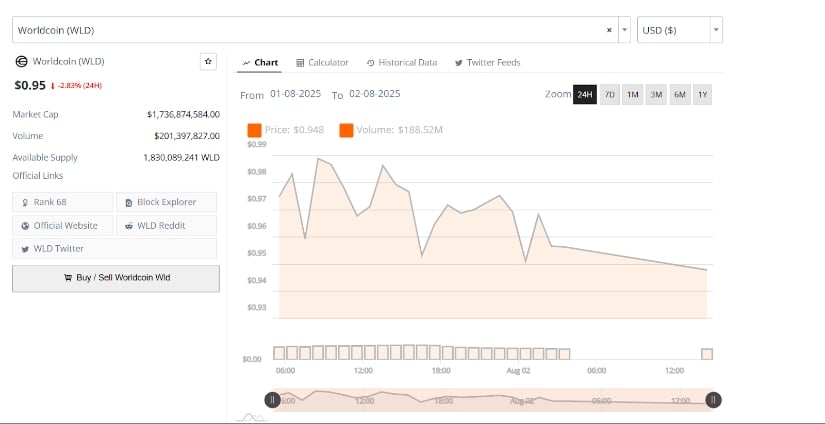Clear the Worldcoin (WLD) coin selection
The height and width of the screenshot is (424, 825).
[x=609, y=30]
